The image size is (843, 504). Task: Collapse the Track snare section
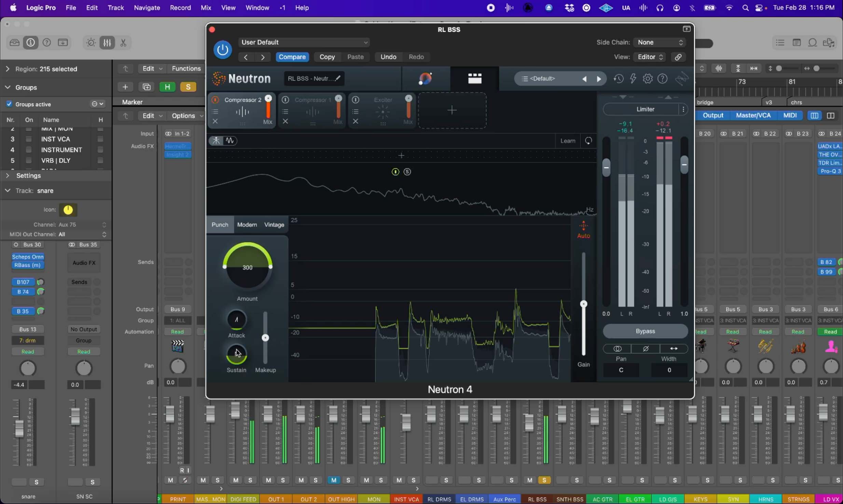click(8, 191)
